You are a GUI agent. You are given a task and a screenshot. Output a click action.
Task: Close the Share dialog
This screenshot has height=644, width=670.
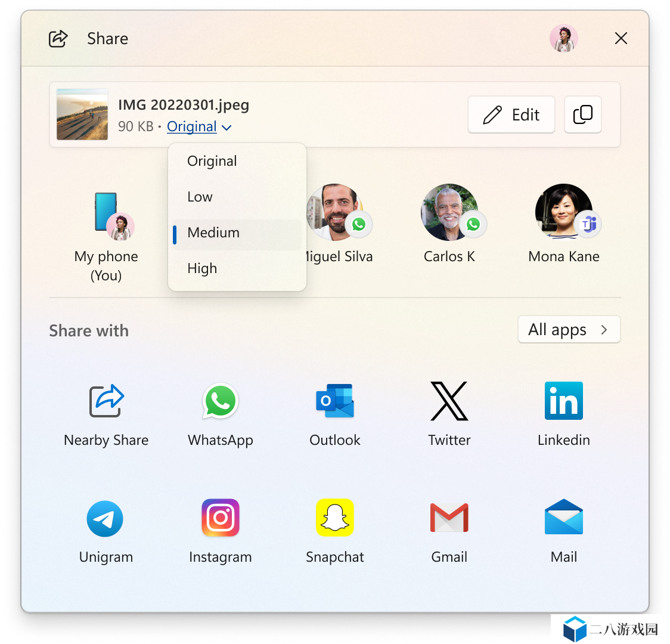coord(621,38)
